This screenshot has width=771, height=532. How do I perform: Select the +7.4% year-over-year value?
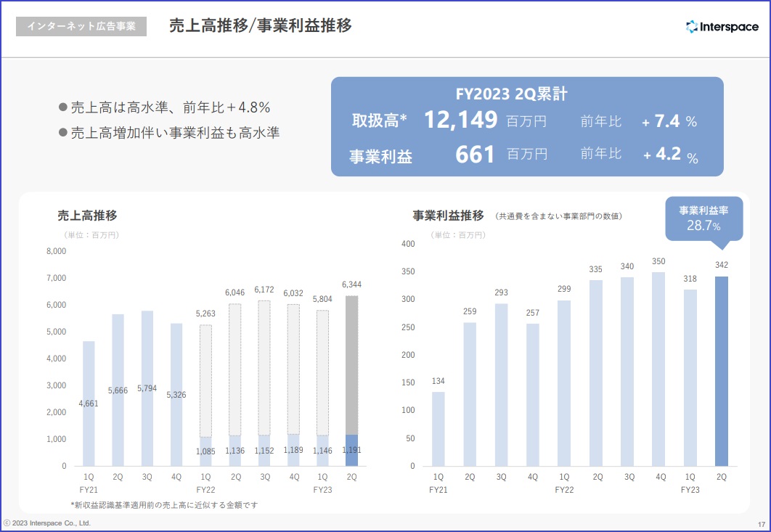[x=669, y=121]
